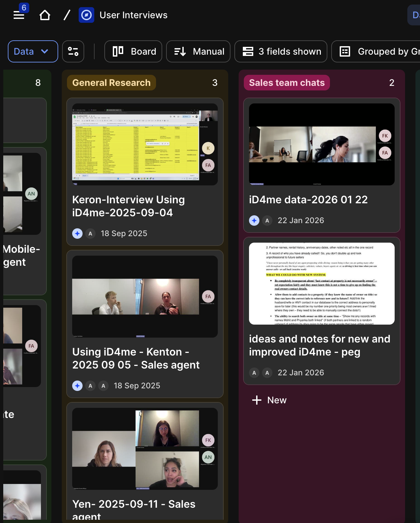Screen dimensions: 420x523
Task: Select the General Research group label
Action: click(x=112, y=83)
